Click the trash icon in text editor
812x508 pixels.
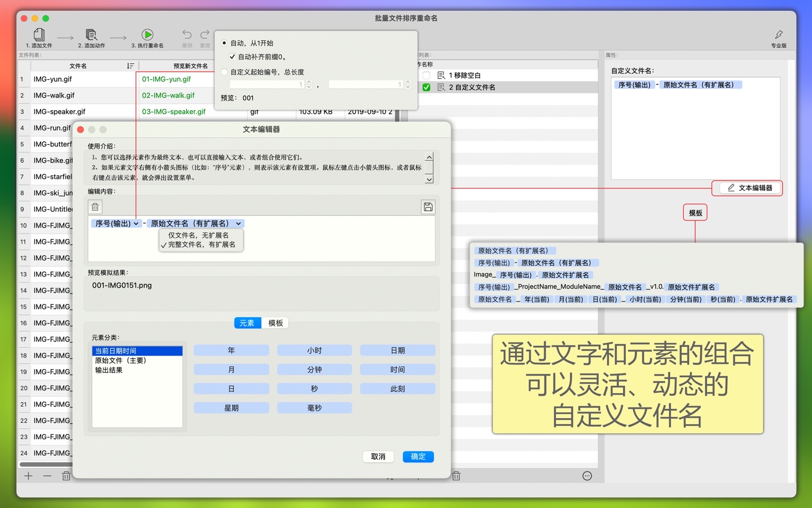[95, 207]
